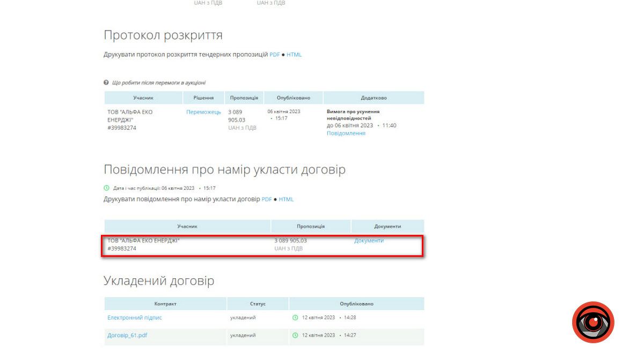Image resolution: width=644 pixels, height=362 pixels.
Task: Click clock icon in Договір_61.pdf row
Action: [x=295, y=335]
